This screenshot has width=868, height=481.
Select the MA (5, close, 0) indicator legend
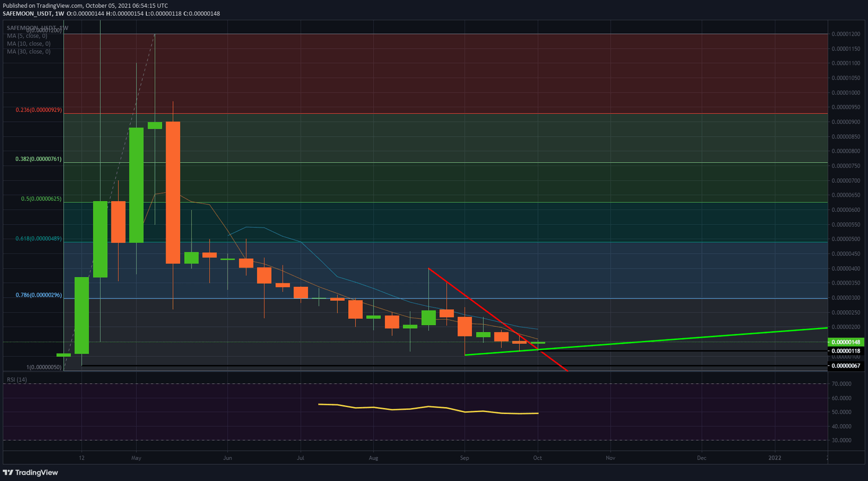pos(26,35)
